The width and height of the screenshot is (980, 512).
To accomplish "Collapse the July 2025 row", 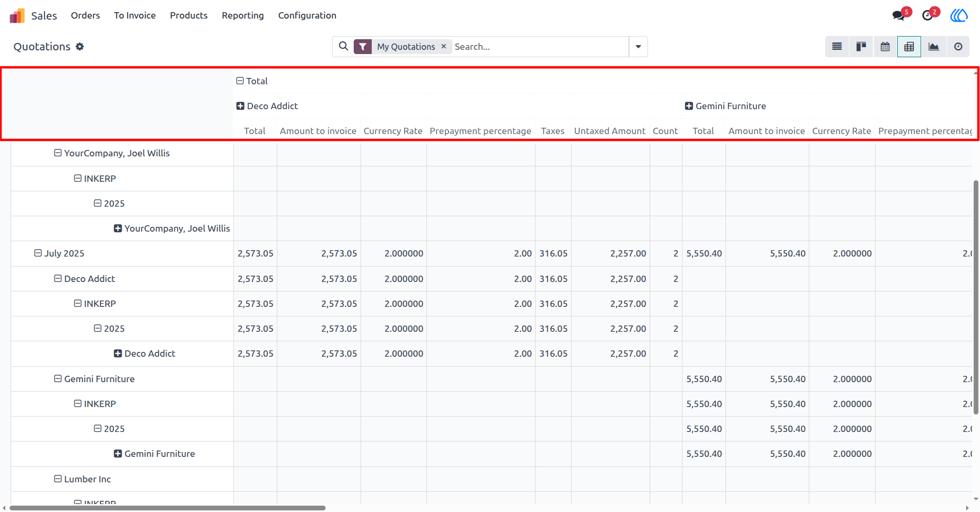I will coord(59,253).
